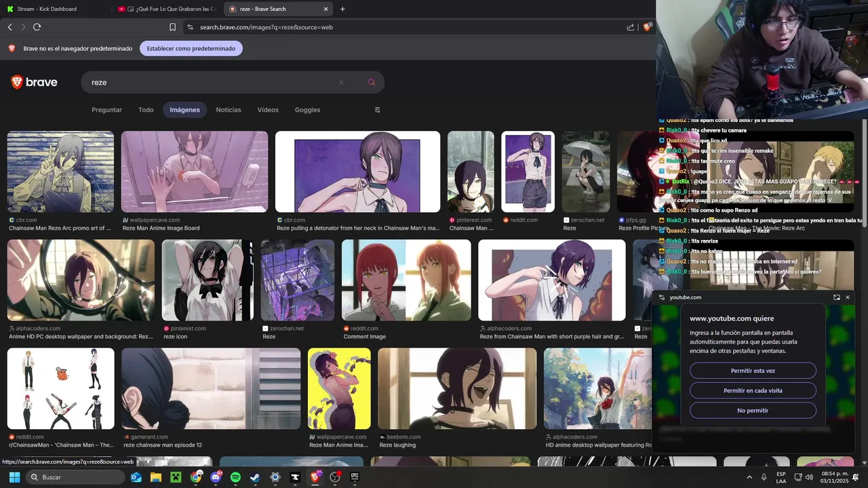Select the Goggles search category
The image size is (868, 488).
307,110
